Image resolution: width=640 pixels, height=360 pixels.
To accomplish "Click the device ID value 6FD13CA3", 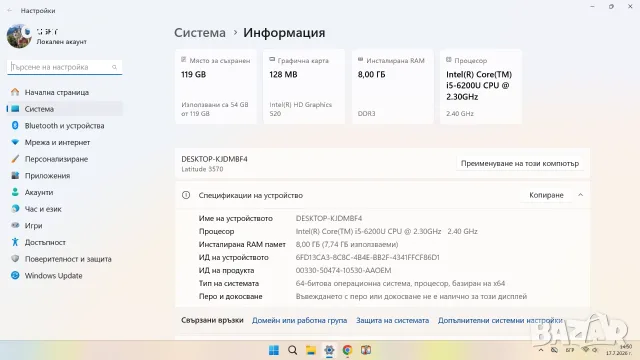I will [x=367, y=258].
